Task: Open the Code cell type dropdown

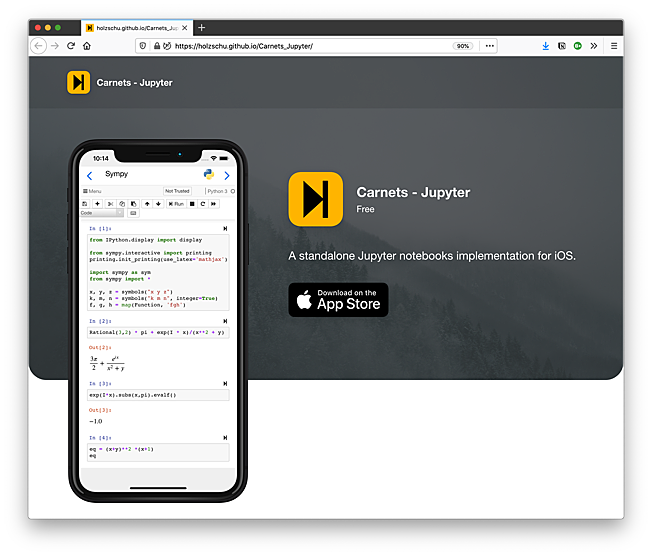Action: click(x=102, y=213)
